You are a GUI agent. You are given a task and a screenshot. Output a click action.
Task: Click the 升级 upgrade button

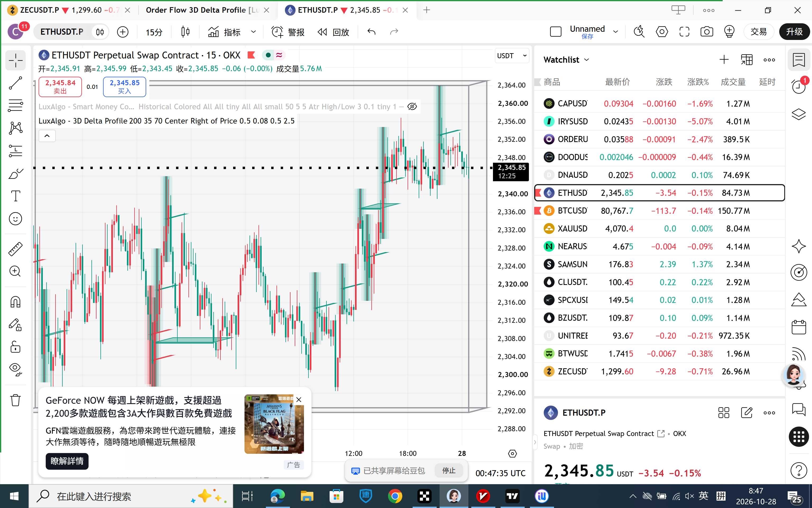794,32
